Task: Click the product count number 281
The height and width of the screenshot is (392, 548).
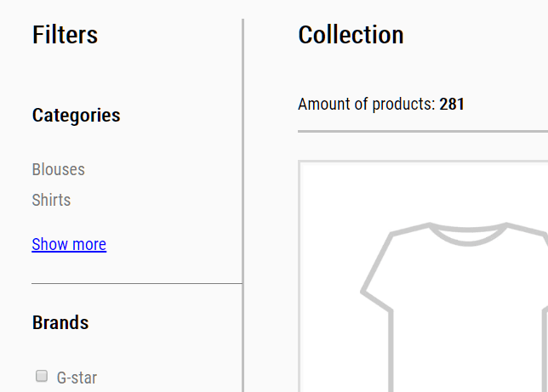Action: coord(452,104)
